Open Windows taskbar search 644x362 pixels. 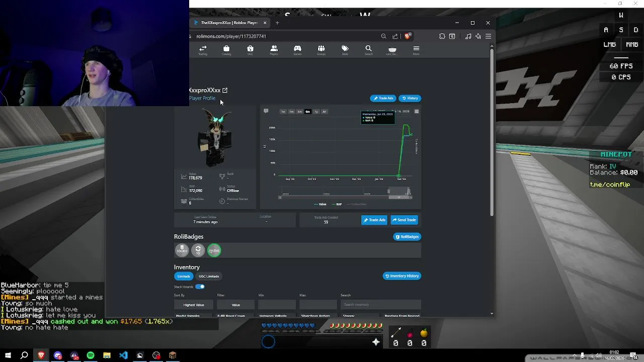click(x=24, y=355)
